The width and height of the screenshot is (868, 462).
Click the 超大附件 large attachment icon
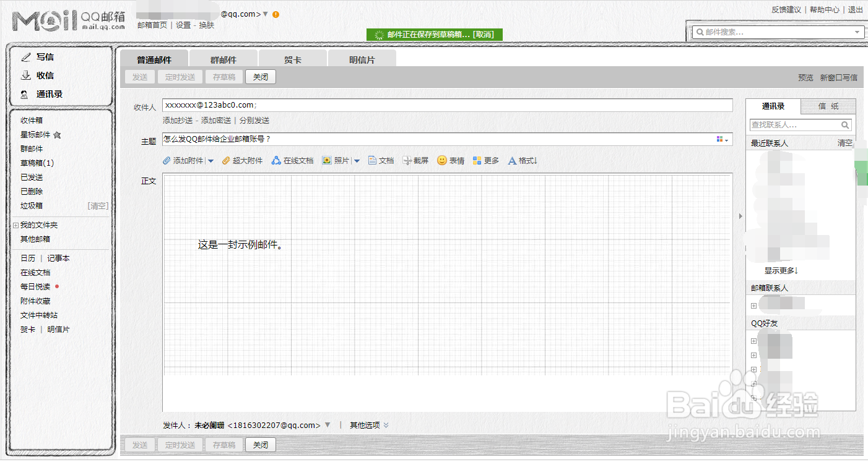pyautogui.click(x=226, y=161)
